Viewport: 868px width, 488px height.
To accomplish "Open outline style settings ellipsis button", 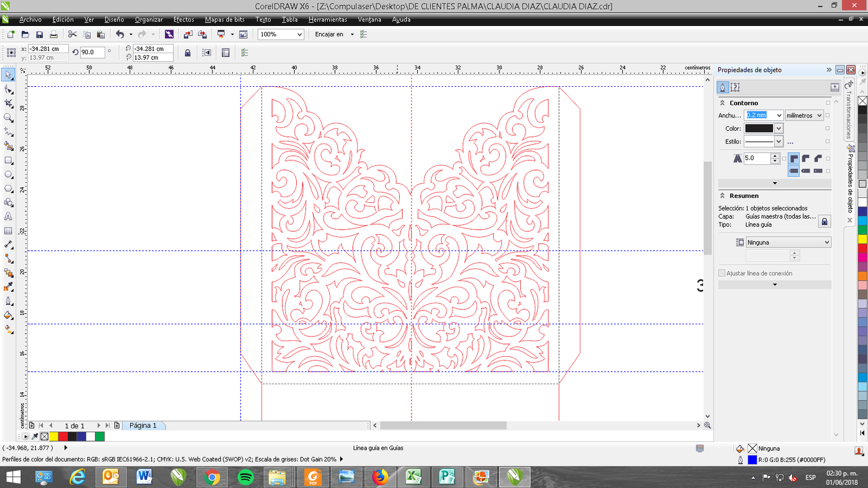I will [790, 142].
